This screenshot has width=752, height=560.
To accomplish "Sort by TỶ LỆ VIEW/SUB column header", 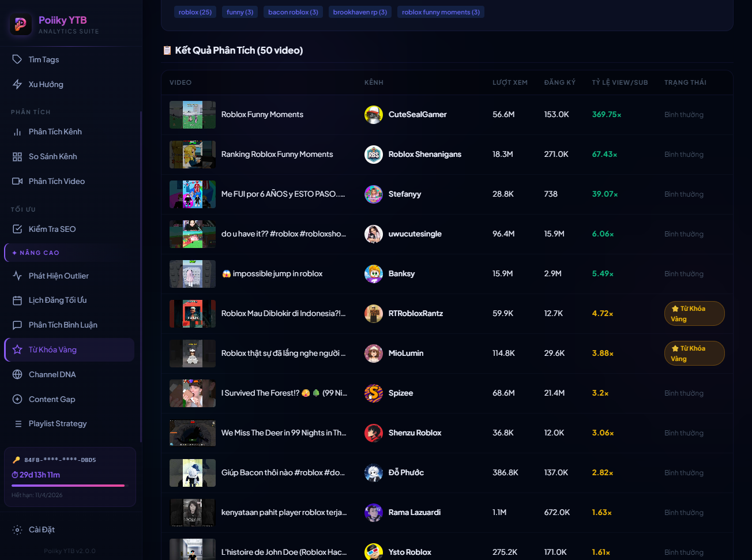I will point(619,82).
